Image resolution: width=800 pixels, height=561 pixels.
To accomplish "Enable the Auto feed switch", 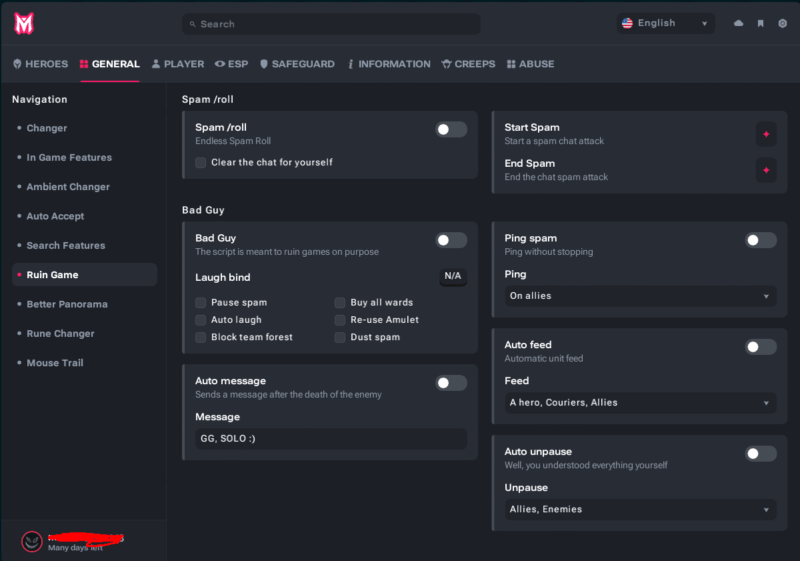I will 761,347.
